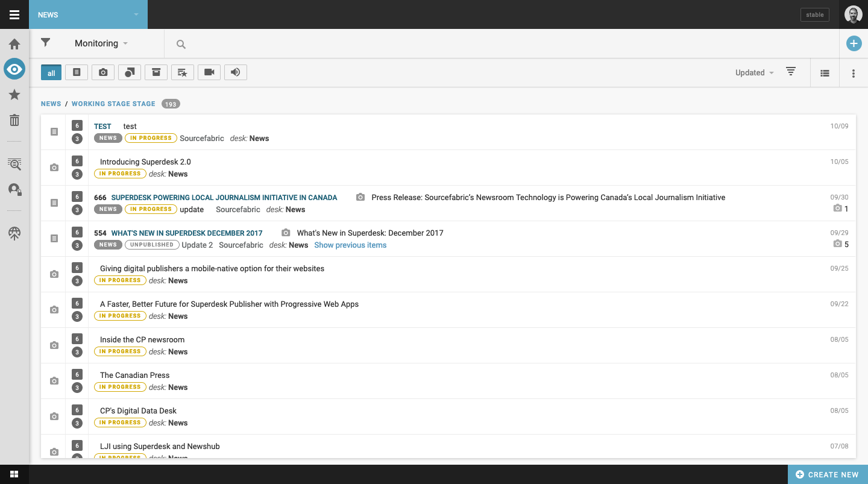Click the WORKING STAGE STAGE breadcrumb
This screenshot has height=484, width=868.
click(x=113, y=104)
